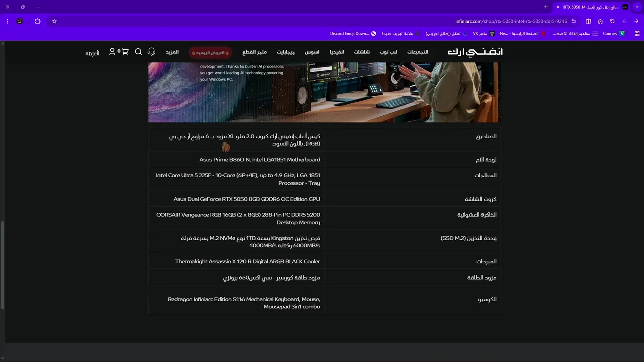Image resolution: width=644 pixels, height=362 pixels.
Task: Open the apps grid in bookmarks bar
Action: [x=637, y=34]
